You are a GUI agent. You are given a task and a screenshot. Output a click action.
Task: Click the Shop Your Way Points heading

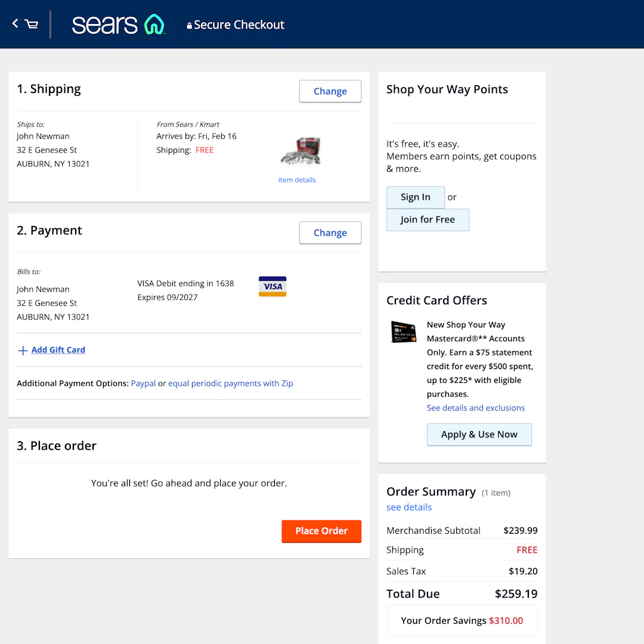447,89
